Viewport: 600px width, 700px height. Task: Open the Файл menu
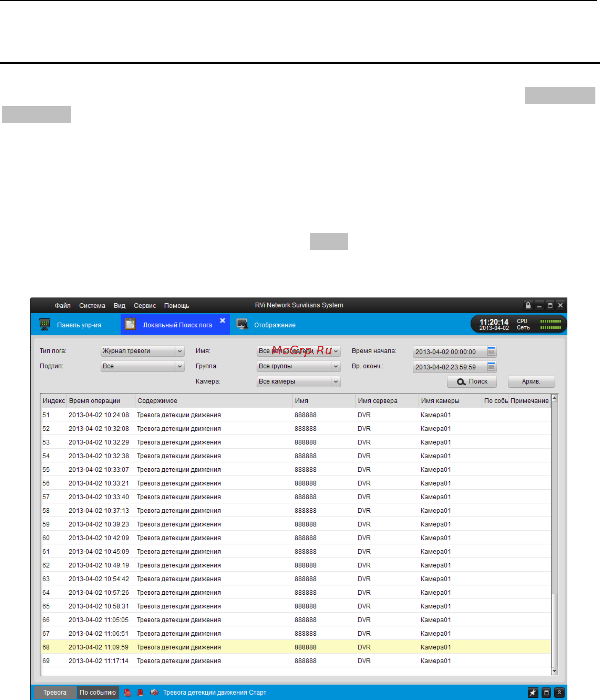(x=62, y=305)
